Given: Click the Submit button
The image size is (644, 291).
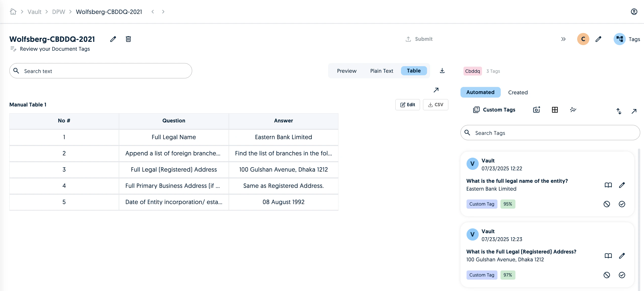Looking at the screenshot, I should coord(419,39).
